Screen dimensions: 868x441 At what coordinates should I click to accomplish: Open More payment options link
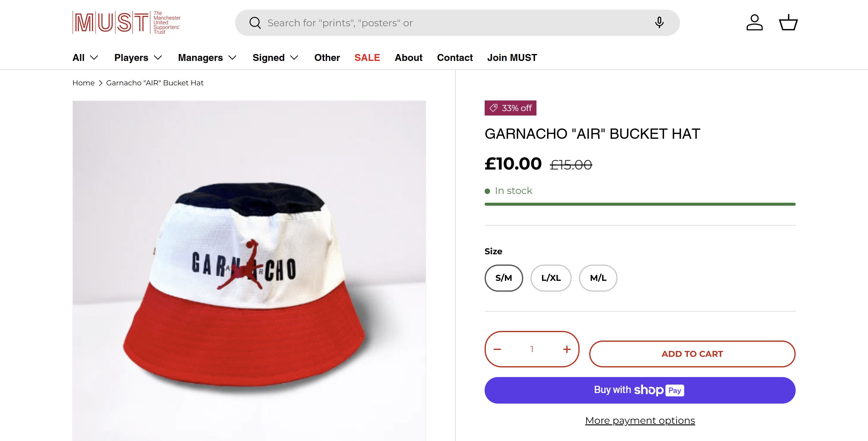[640, 420]
